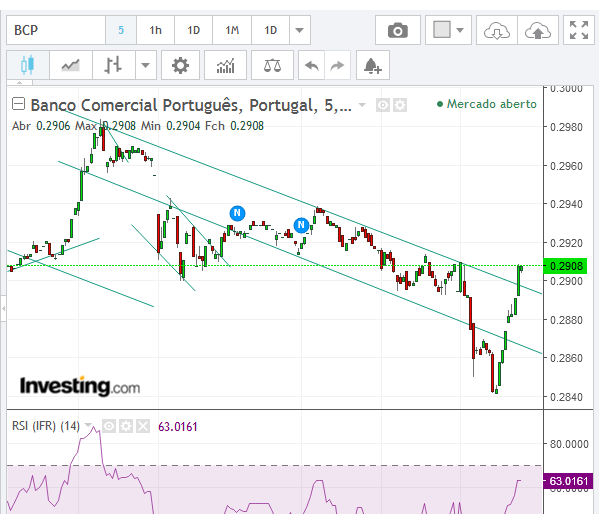
Task: Click the 80.0000 RSI axis level
Action: pos(569,444)
